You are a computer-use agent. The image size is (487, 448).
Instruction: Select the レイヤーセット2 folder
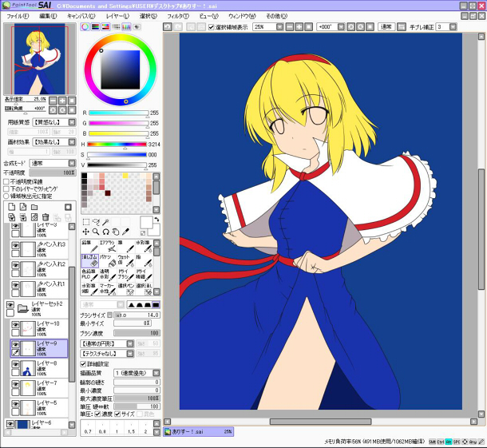point(36,308)
